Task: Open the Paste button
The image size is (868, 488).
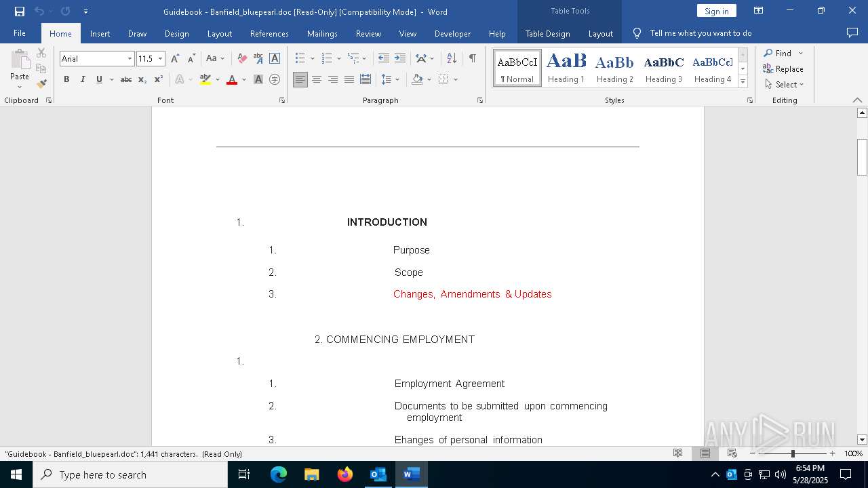Action: pos(20,69)
